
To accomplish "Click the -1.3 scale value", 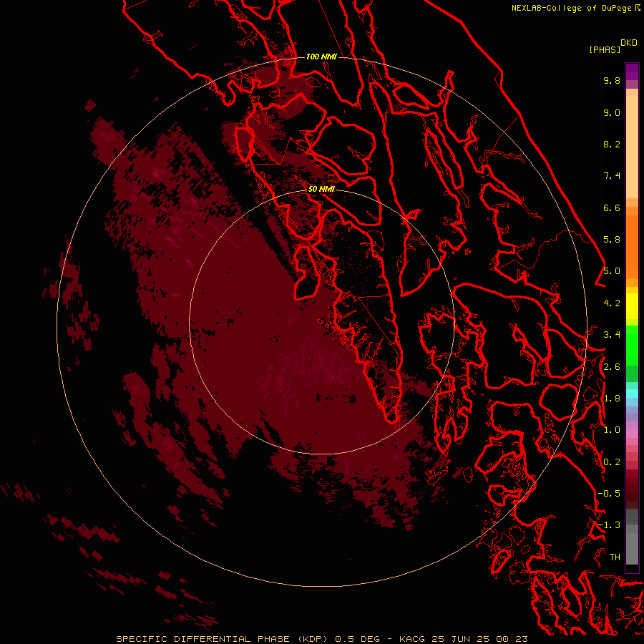I will pyautogui.click(x=609, y=525).
